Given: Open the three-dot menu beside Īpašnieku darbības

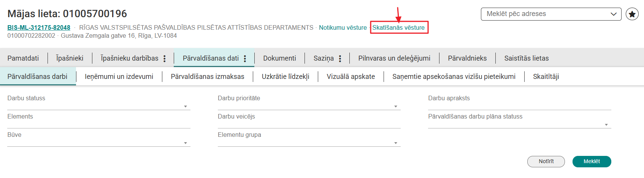Looking at the screenshot, I should tap(165, 58).
